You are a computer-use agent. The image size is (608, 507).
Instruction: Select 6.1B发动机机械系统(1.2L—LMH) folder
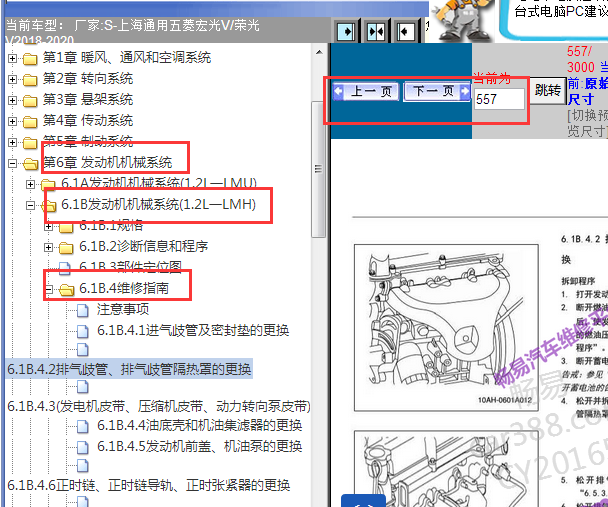[x=159, y=204]
